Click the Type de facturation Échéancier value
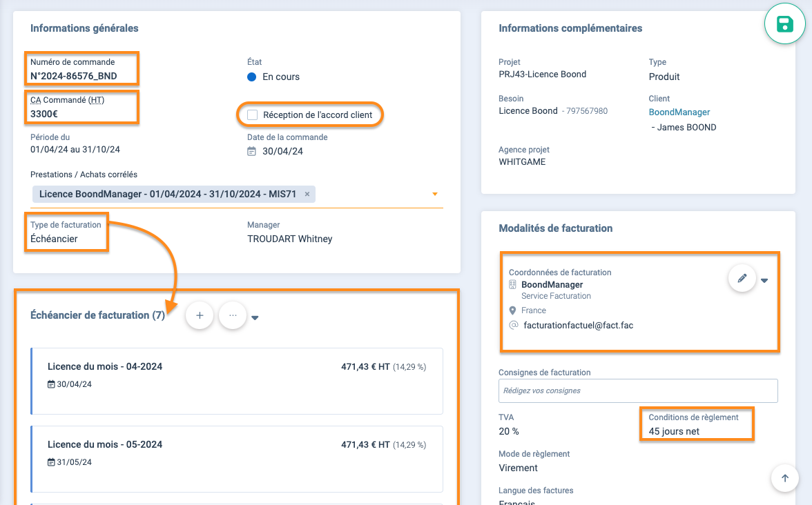 [x=55, y=239]
